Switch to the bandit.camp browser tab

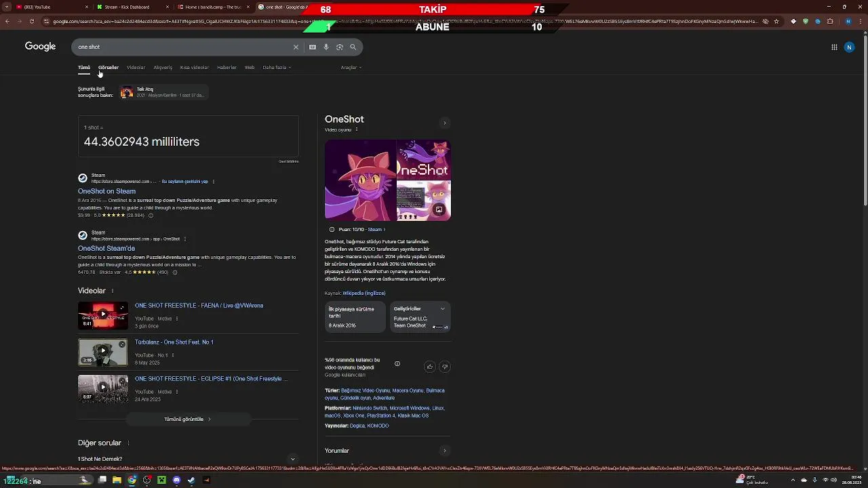[x=213, y=7]
